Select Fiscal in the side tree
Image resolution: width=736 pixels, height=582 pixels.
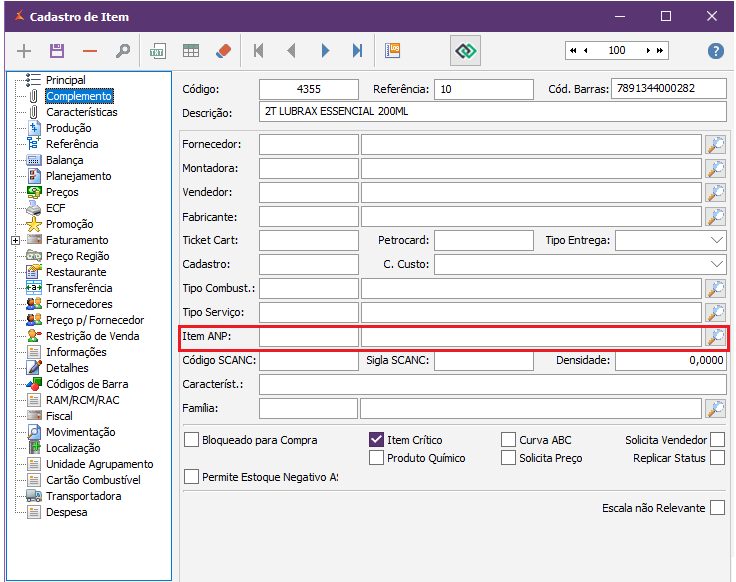[59, 416]
